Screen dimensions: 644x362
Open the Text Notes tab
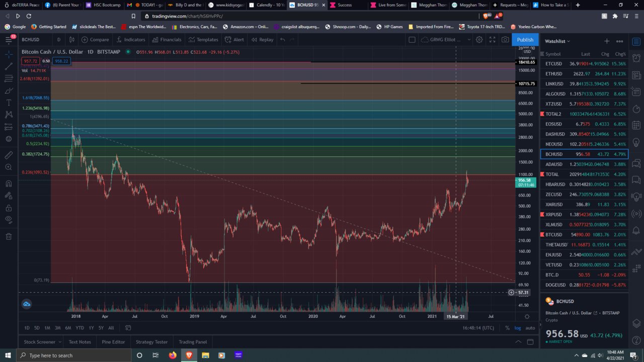[80, 342]
